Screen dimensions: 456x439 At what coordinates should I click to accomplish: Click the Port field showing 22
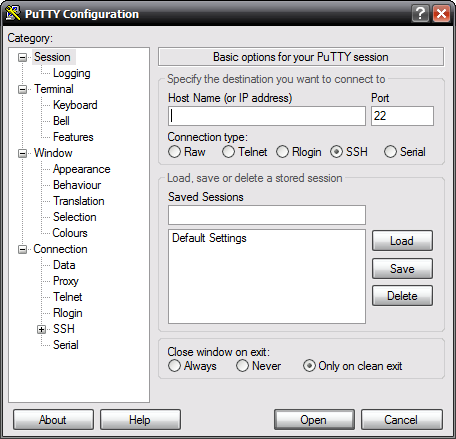pos(402,116)
